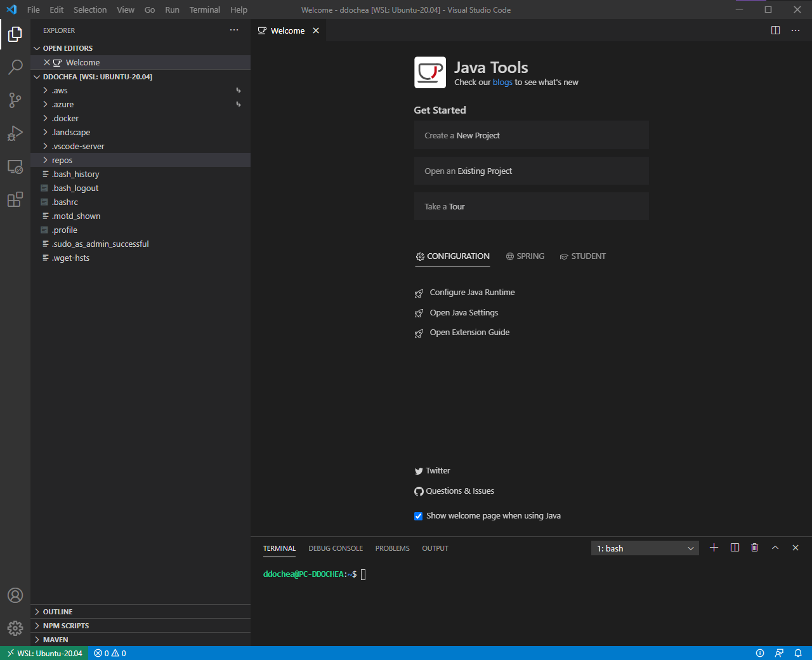
Task: Open the Selection menu
Action: tap(90, 10)
